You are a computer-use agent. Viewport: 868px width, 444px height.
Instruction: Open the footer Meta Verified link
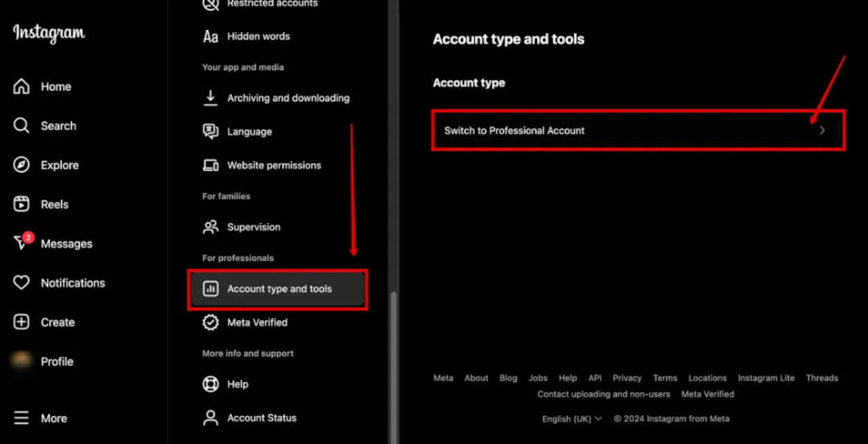708,394
